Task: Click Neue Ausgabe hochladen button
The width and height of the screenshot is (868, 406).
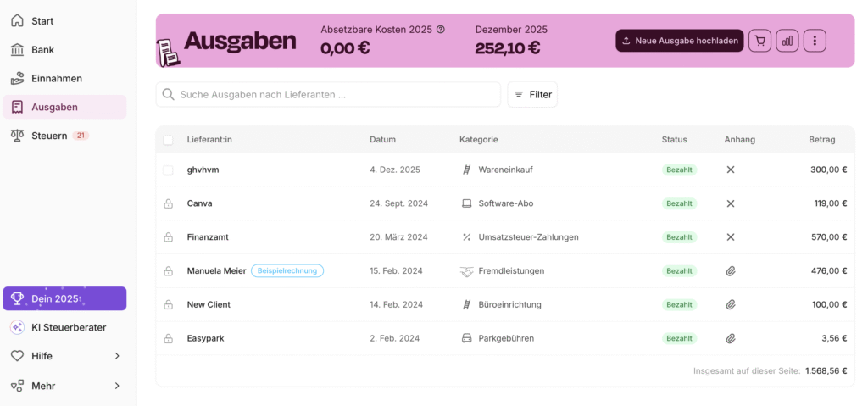Action: click(679, 40)
